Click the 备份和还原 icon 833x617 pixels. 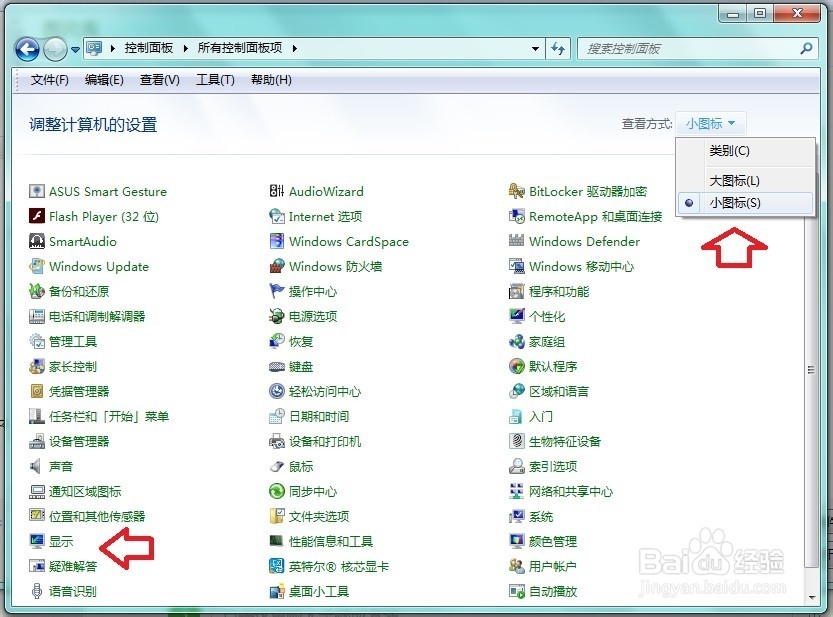(37, 291)
